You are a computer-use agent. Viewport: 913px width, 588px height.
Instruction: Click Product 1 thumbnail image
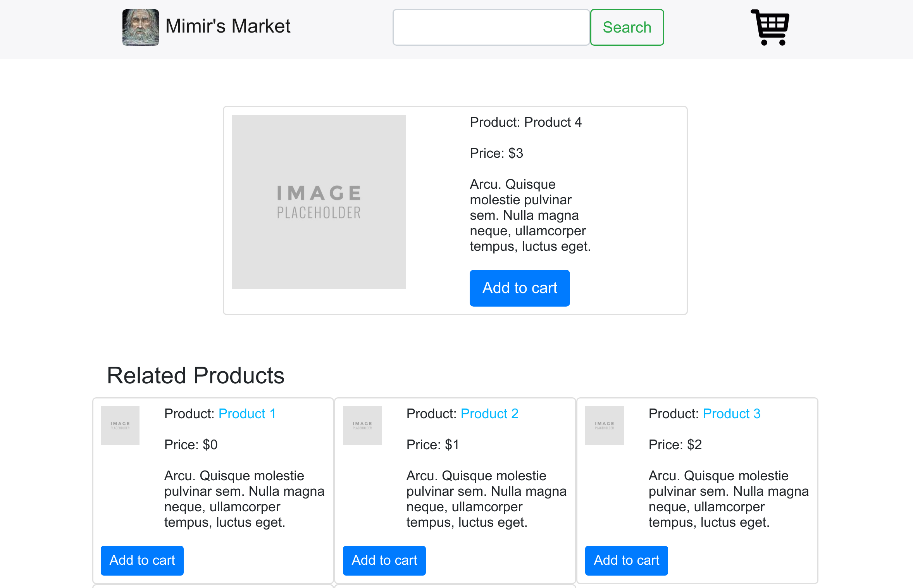(120, 425)
